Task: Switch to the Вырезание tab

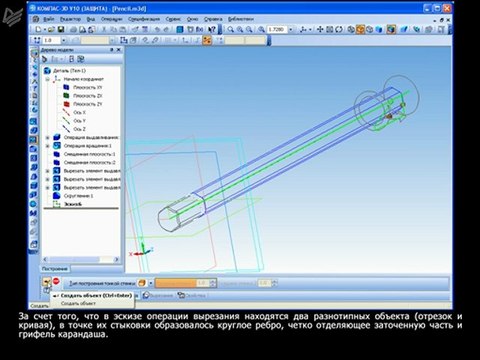Action: [x=158, y=296]
